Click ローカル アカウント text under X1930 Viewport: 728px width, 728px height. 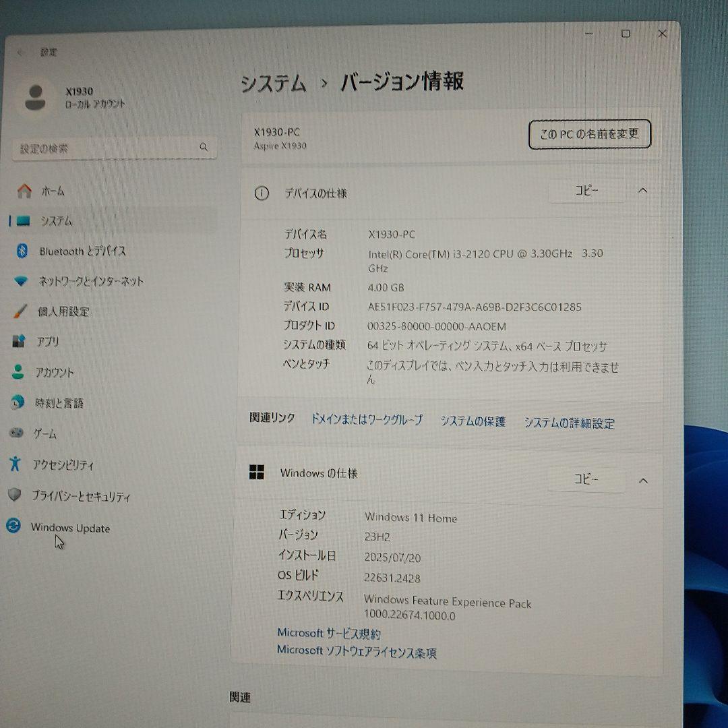click(x=95, y=104)
